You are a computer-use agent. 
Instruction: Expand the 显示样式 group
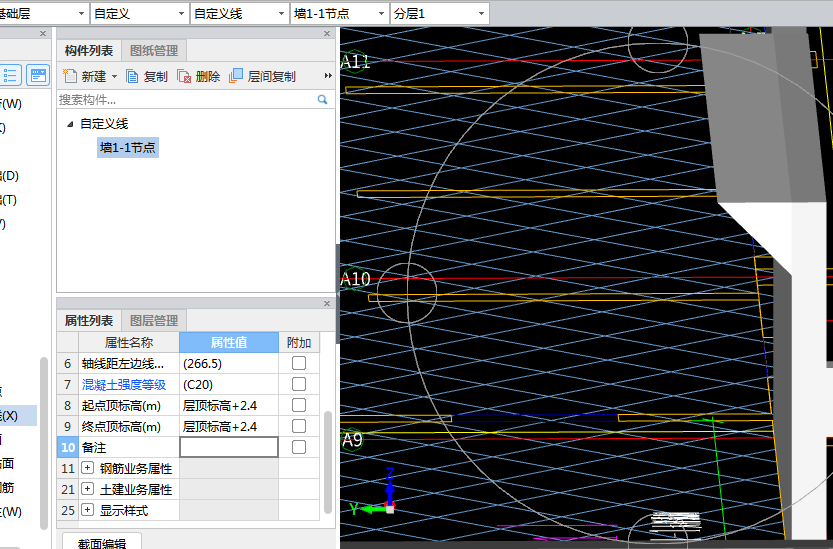coord(88,510)
